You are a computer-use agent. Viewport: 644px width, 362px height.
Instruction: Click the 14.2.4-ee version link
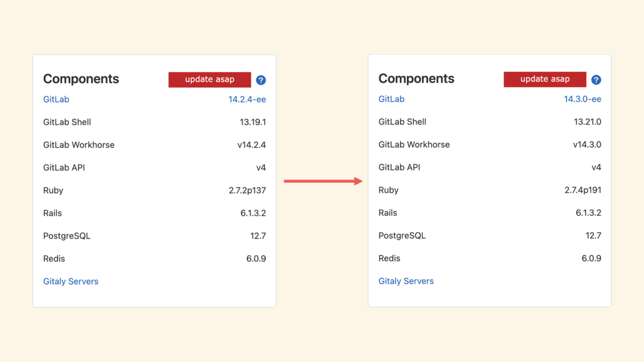247,99
